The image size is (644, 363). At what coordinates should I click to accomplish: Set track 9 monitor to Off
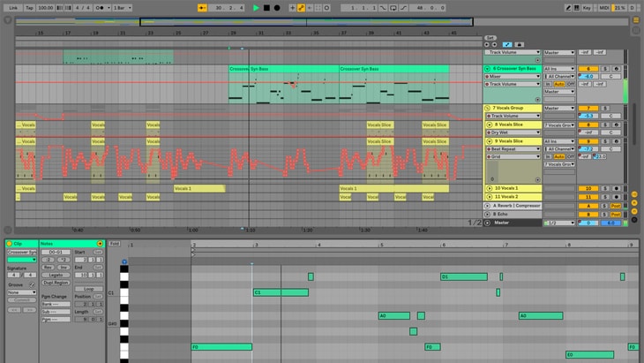pyautogui.click(x=571, y=156)
